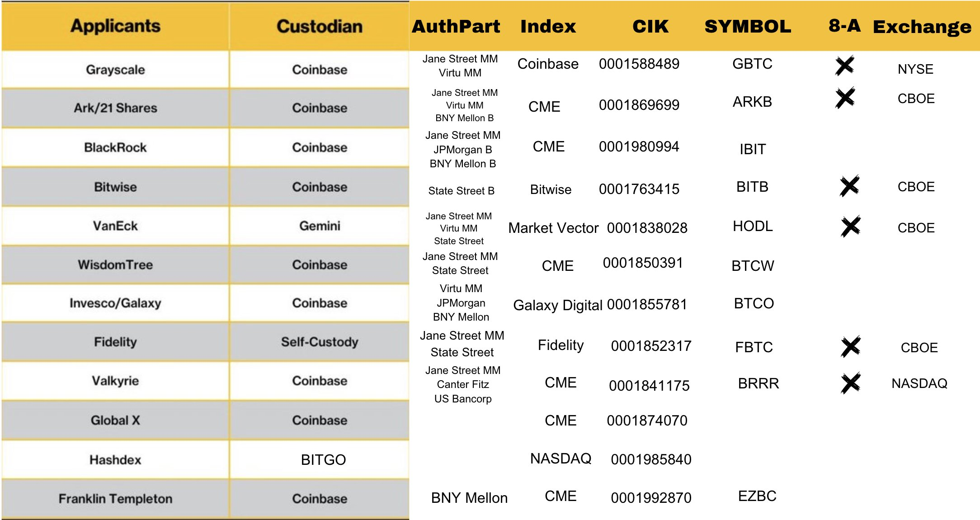Click the NASDAQ exchange entry for BRRR
Image resolution: width=980 pixels, height=520 pixels.
tap(919, 383)
